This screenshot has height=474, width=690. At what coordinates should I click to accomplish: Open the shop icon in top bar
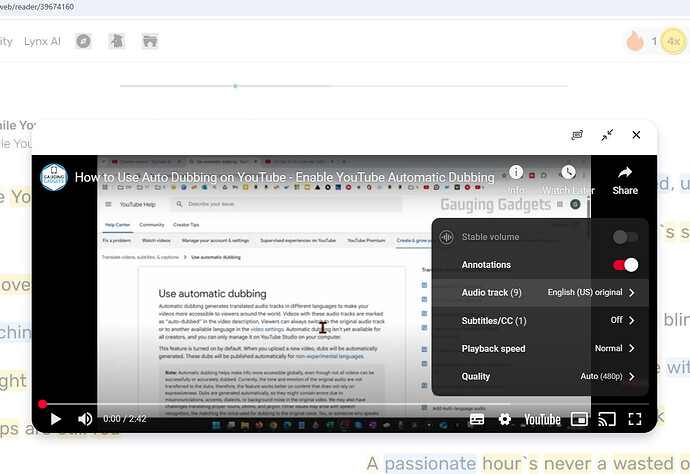[150, 41]
